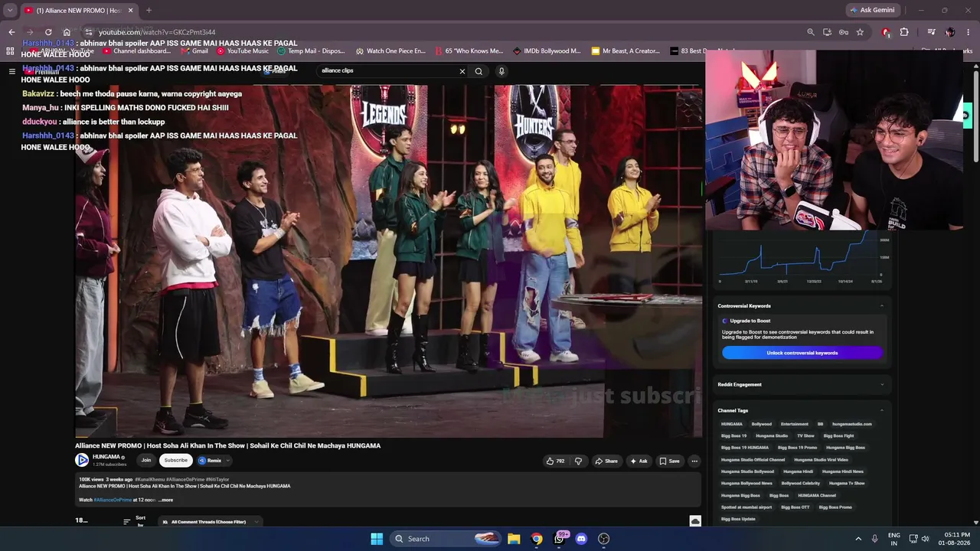Click the browser address bar URL
This screenshot has height=551, width=980.
click(157, 32)
